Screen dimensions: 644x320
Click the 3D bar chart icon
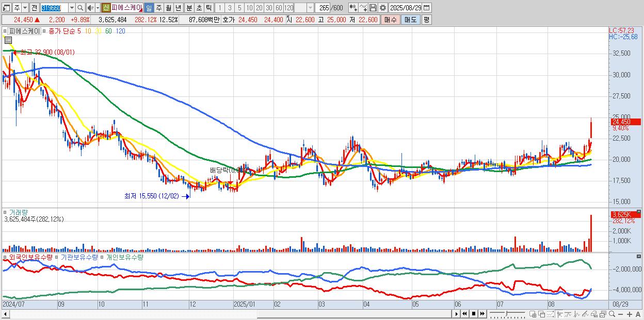[x=594, y=314]
